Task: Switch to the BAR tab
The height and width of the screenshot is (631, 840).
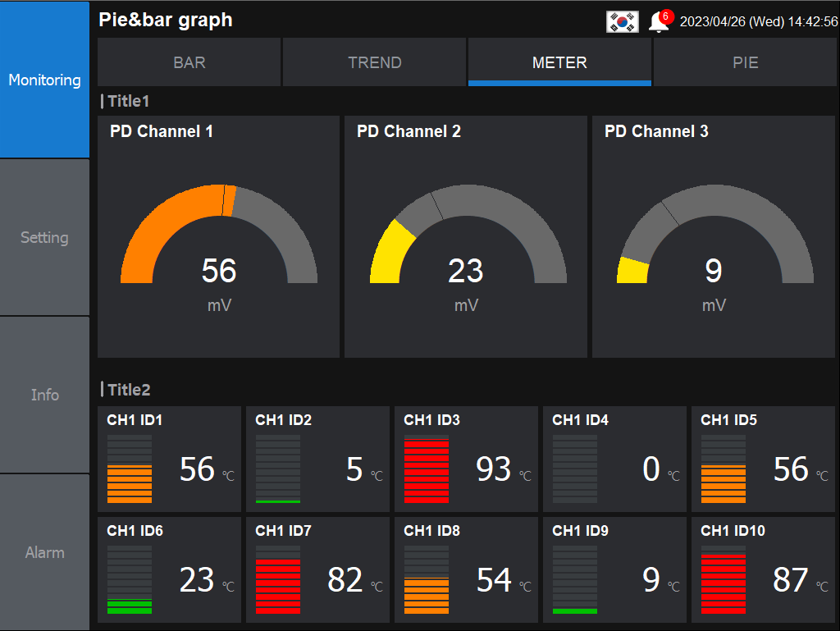Action: coord(189,62)
